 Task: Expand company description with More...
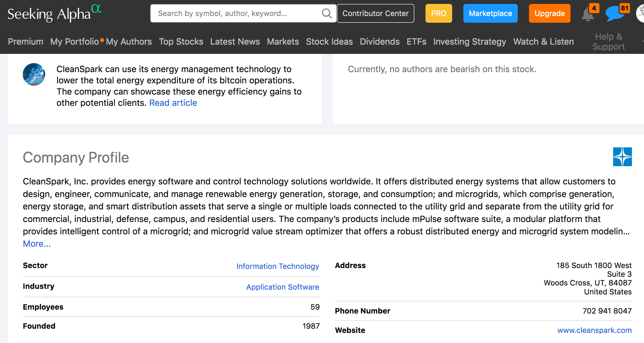pyautogui.click(x=37, y=244)
